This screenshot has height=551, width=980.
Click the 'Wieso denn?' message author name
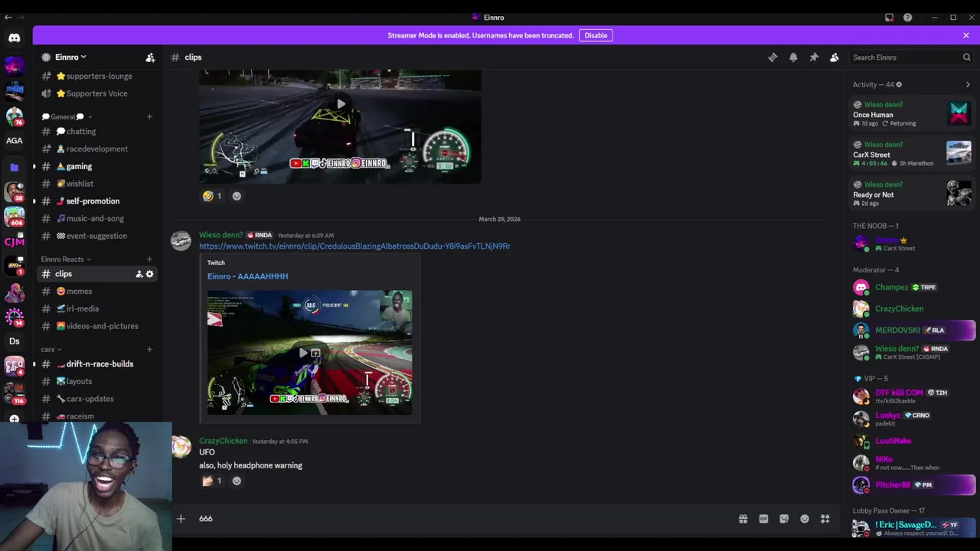coord(220,235)
